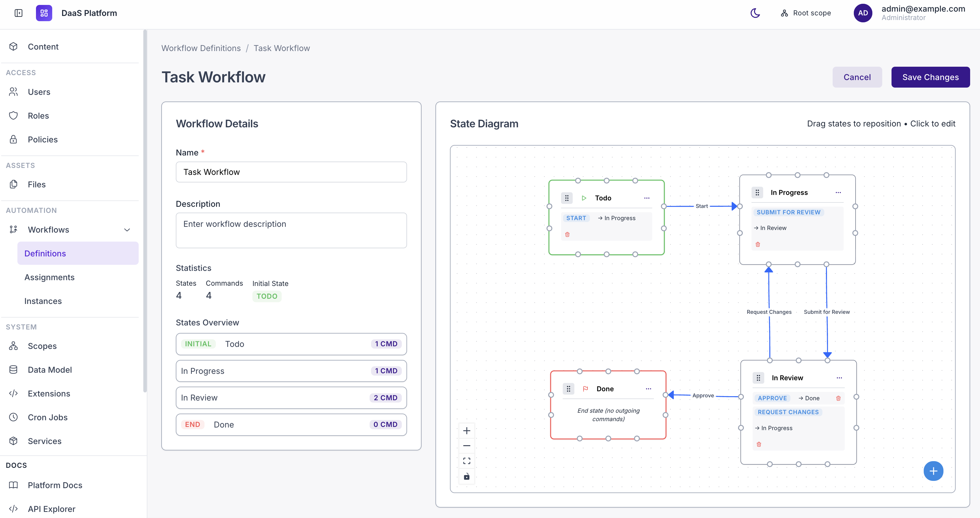Select the Done row in States Overview
This screenshot has width=980, height=518.
click(291, 424)
